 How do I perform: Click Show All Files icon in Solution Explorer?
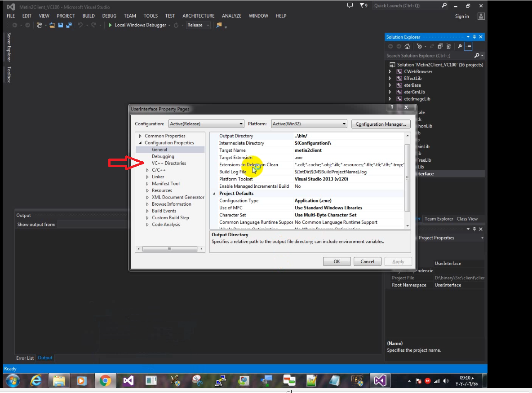point(448,46)
